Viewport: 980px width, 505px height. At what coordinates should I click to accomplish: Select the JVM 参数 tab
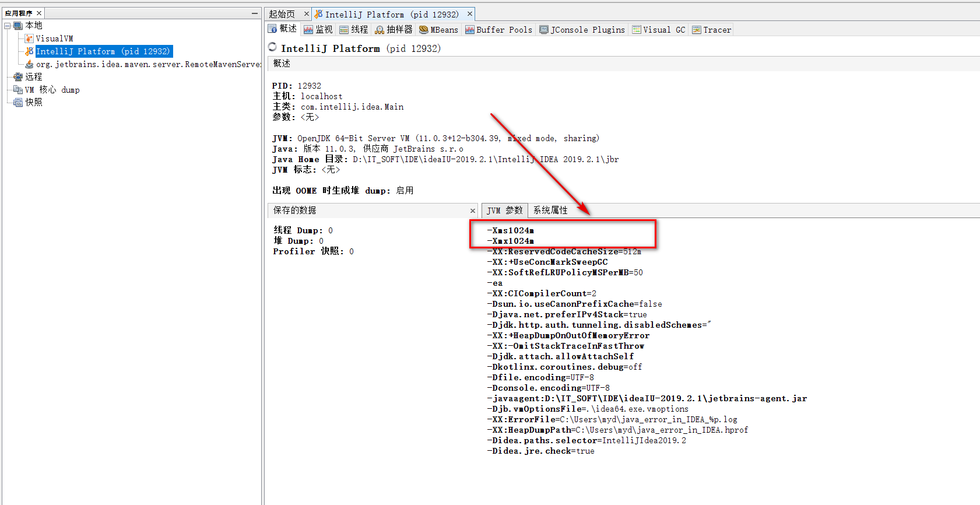click(505, 211)
